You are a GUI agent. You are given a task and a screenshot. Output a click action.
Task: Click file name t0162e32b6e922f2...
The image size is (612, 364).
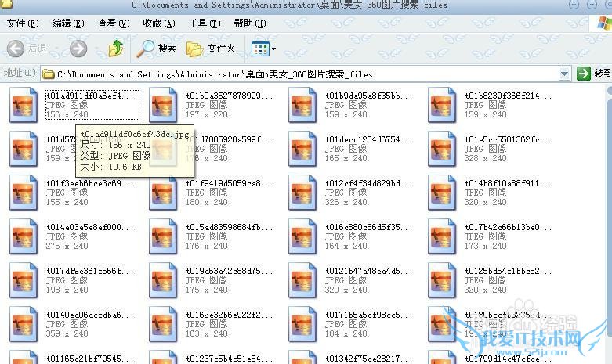point(230,315)
